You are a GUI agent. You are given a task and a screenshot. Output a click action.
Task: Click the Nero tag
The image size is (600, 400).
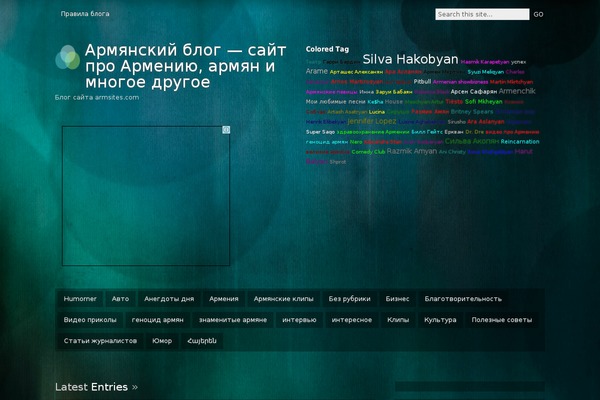click(x=356, y=142)
